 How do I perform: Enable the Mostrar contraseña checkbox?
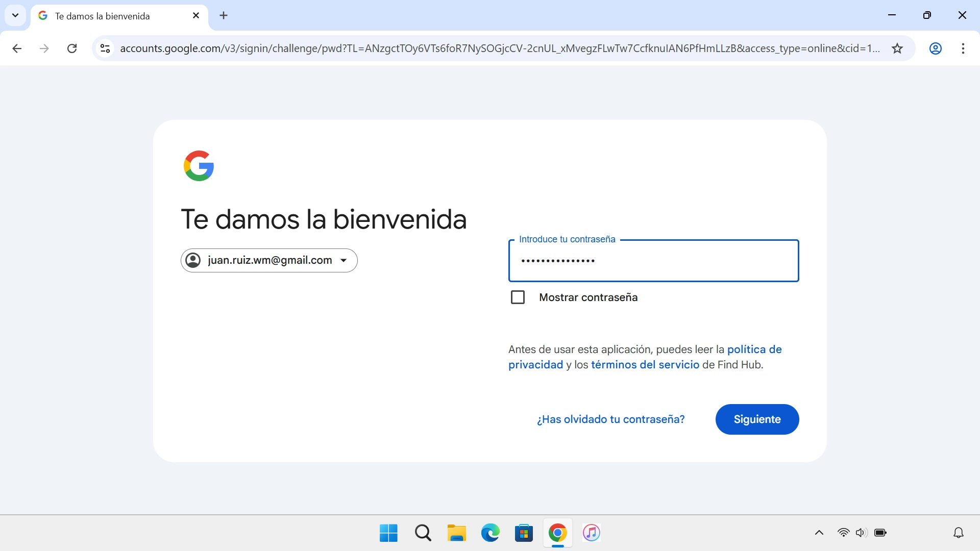518,297
